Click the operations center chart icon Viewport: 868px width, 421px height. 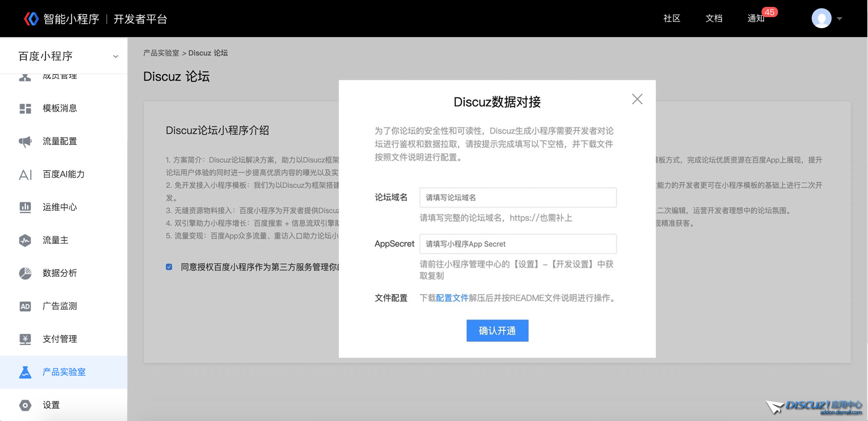click(x=25, y=207)
